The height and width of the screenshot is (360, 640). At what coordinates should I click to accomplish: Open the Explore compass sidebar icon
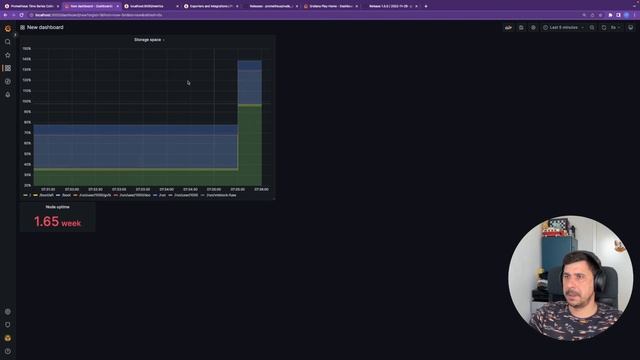[8, 81]
